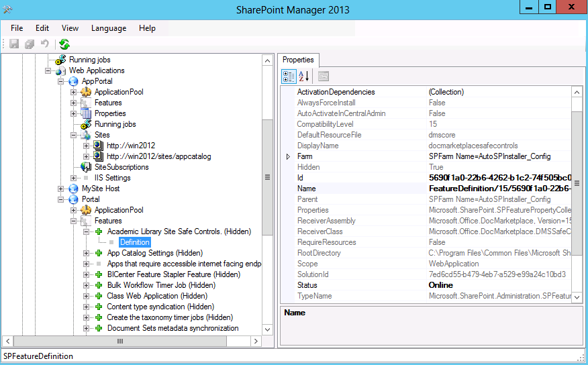The height and width of the screenshot is (365, 588).
Task: Click the green plus icon of BICenter Feature Stapler
Action: (x=99, y=274)
